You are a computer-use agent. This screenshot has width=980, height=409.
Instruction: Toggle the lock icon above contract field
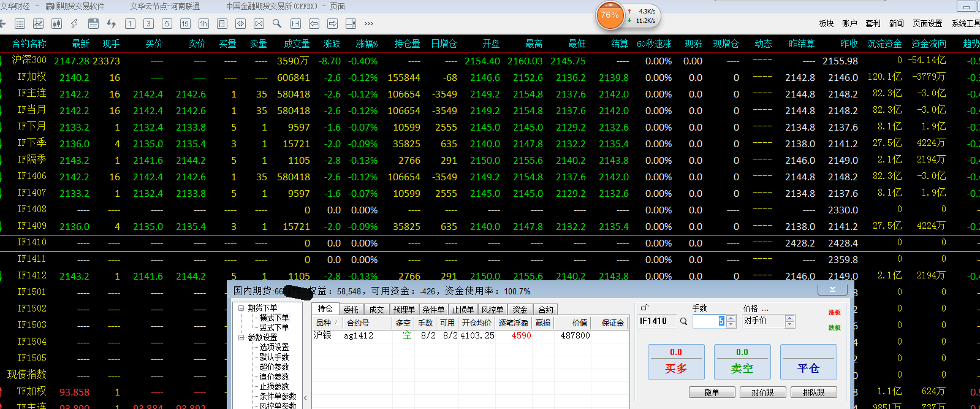point(644,308)
